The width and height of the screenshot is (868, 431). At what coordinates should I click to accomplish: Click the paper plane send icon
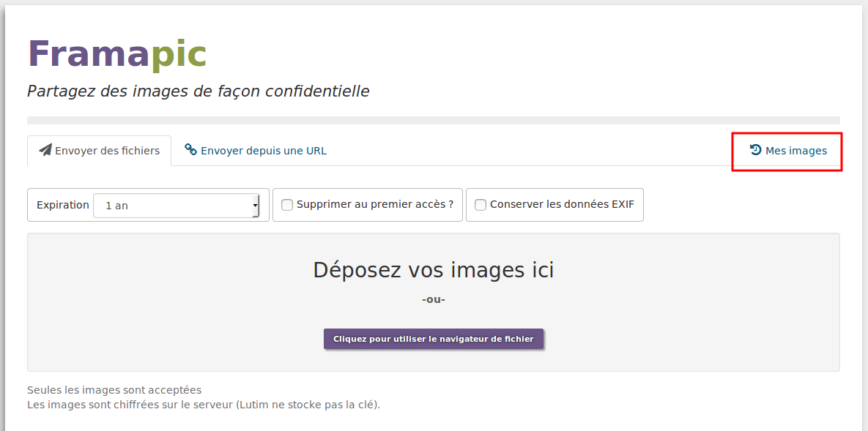point(45,150)
